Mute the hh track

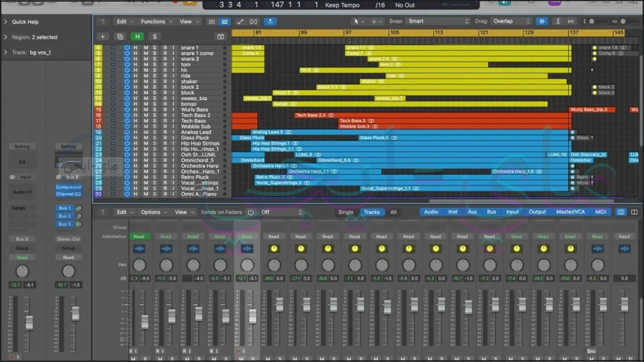[x=146, y=70]
